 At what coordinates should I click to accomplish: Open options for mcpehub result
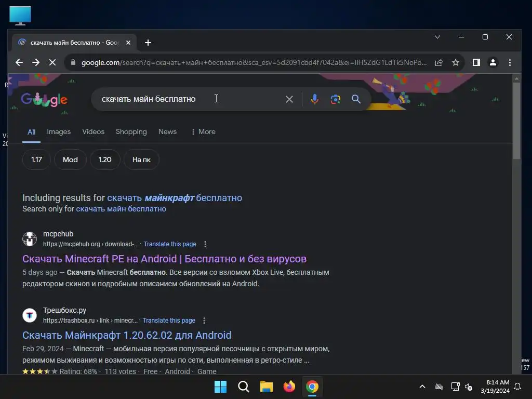coord(205,244)
